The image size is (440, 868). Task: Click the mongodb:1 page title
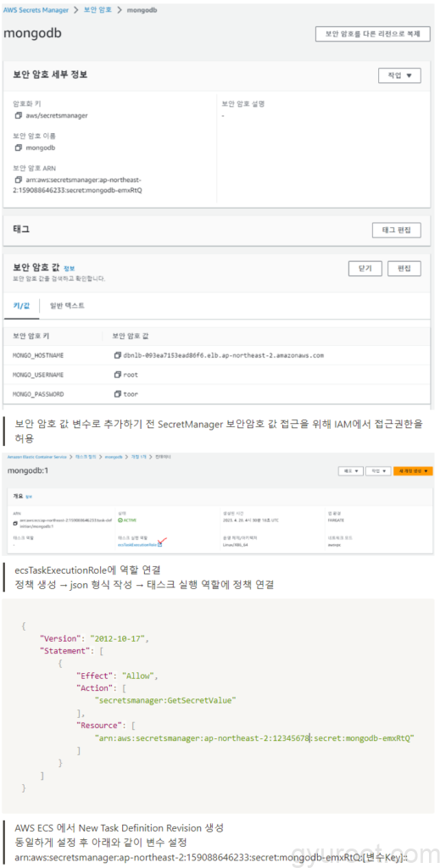(28, 470)
